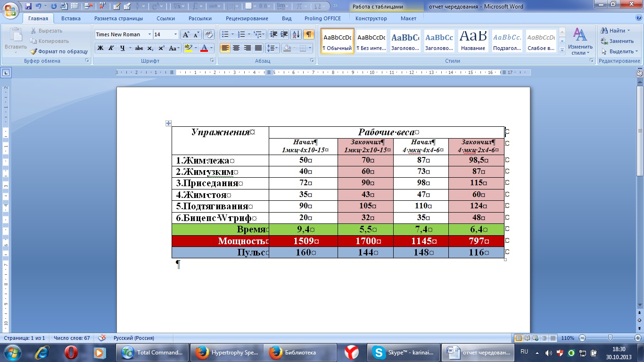644x362 pixels.
Task: Open the font name dropdown
Action: pyautogui.click(x=149, y=34)
